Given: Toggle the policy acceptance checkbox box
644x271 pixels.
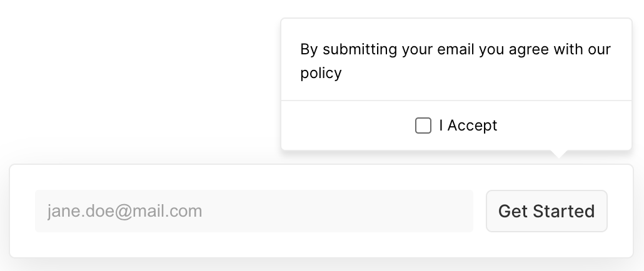Looking at the screenshot, I should [423, 126].
